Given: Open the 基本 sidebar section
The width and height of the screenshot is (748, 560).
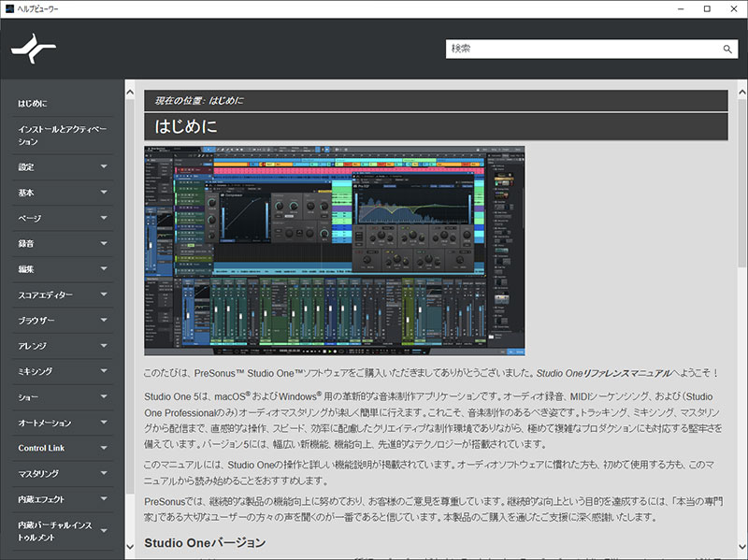Looking at the screenshot, I should coord(26,193).
